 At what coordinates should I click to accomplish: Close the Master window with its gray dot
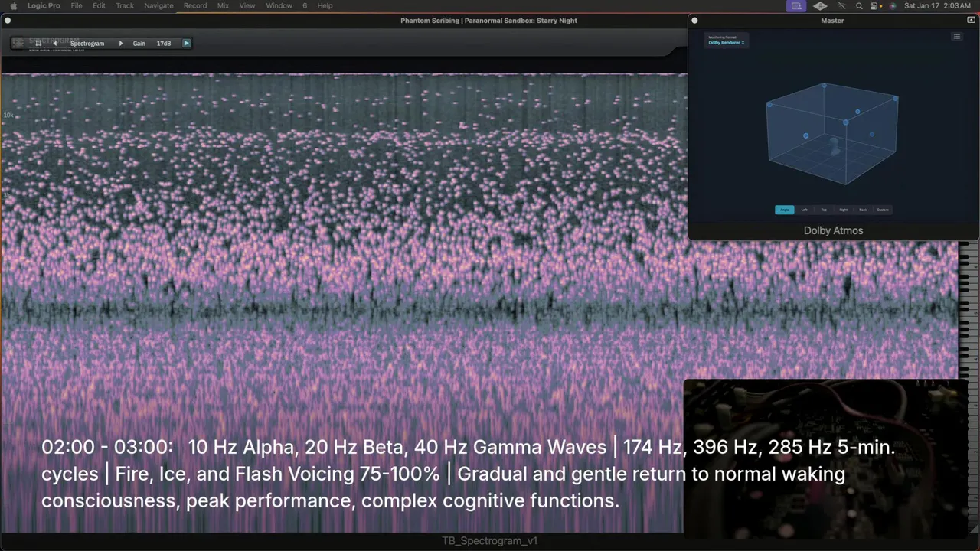694,21
